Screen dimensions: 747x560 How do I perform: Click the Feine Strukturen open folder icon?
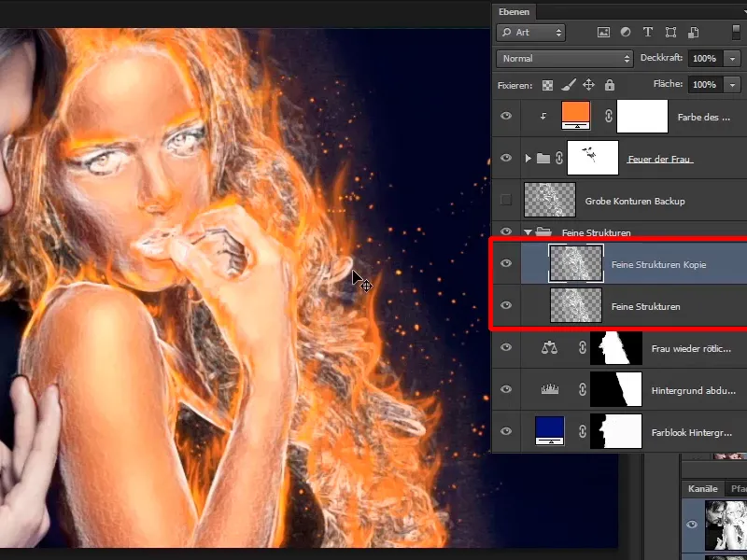(543, 231)
